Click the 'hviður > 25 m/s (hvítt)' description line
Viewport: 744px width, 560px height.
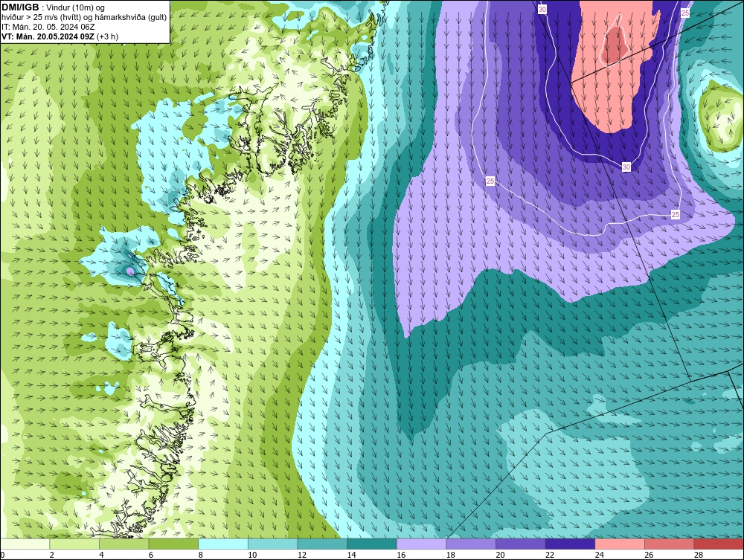coord(85,18)
